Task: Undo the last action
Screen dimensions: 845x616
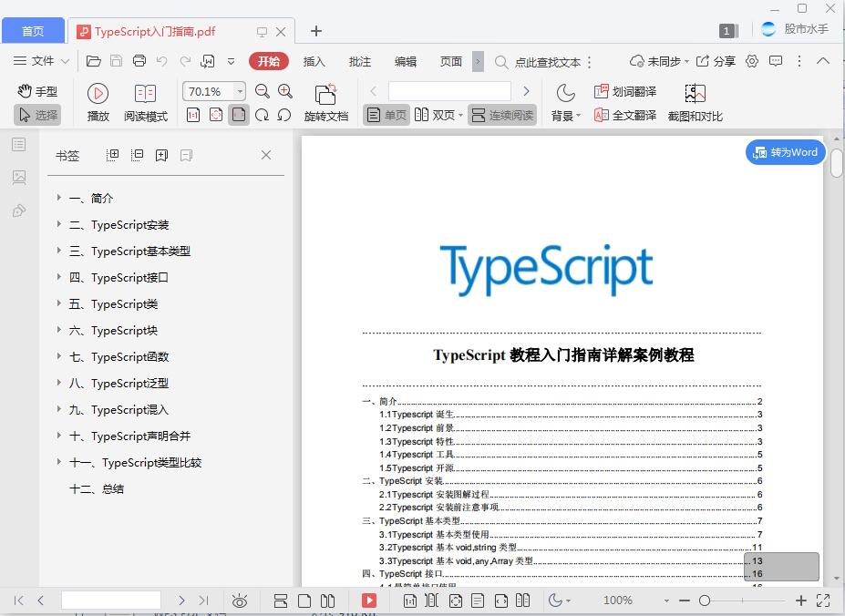Action: pyautogui.click(x=161, y=61)
